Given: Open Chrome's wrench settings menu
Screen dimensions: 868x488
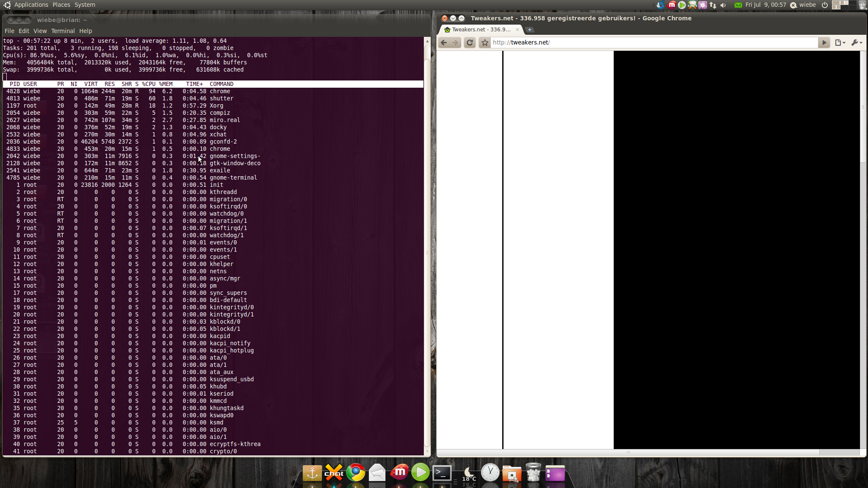Looking at the screenshot, I should coord(856,42).
